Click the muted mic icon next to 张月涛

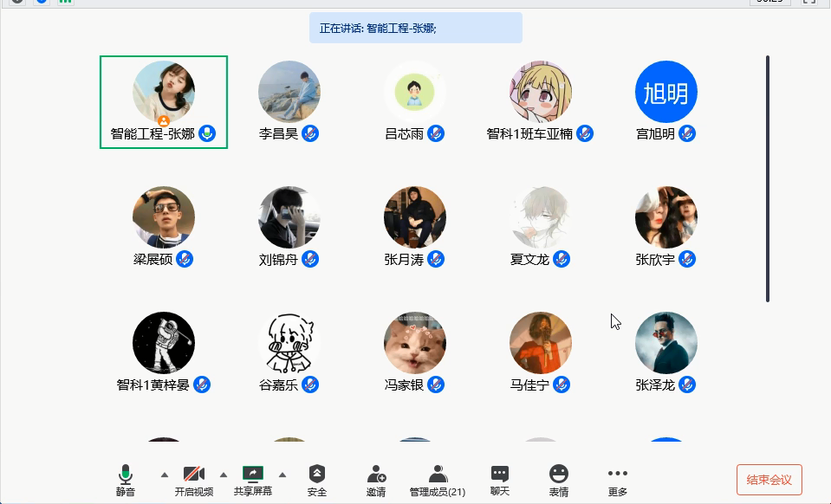436,259
